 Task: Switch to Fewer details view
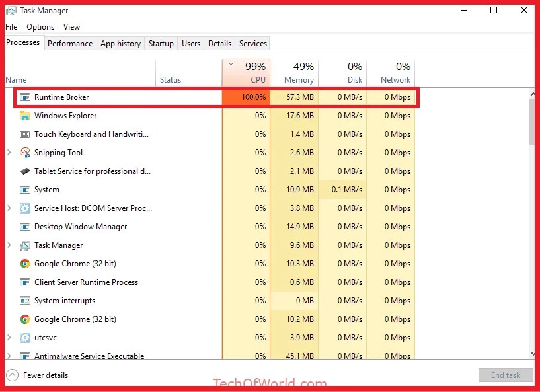pyautogui.click(x=45, y=375)
